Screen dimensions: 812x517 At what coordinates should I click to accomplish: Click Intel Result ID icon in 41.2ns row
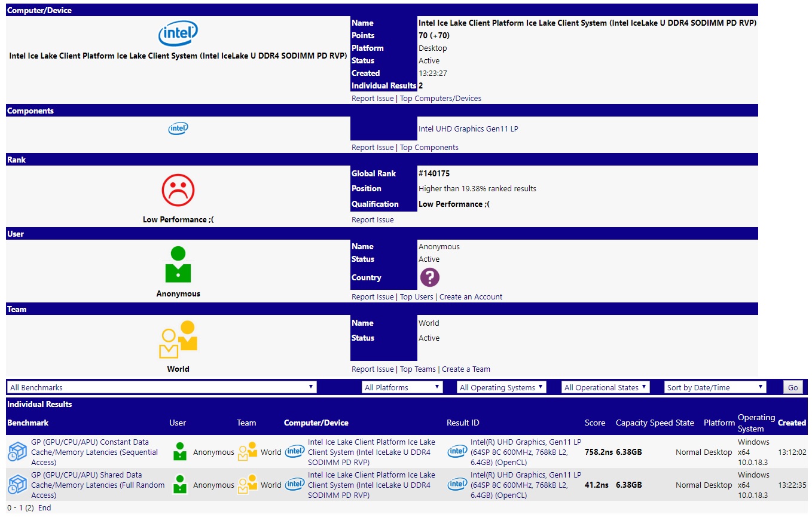point(457,484)
